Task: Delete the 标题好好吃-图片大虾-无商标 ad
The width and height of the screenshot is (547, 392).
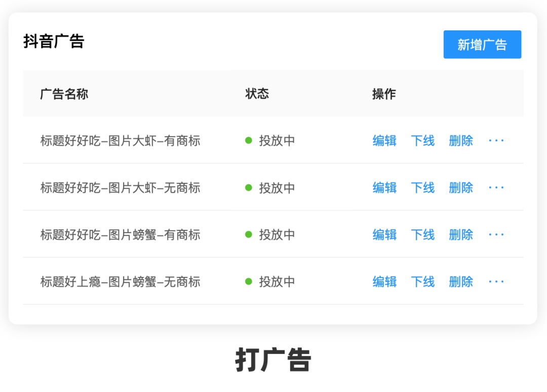Action: pyautogui.click(x=461, y=187)
